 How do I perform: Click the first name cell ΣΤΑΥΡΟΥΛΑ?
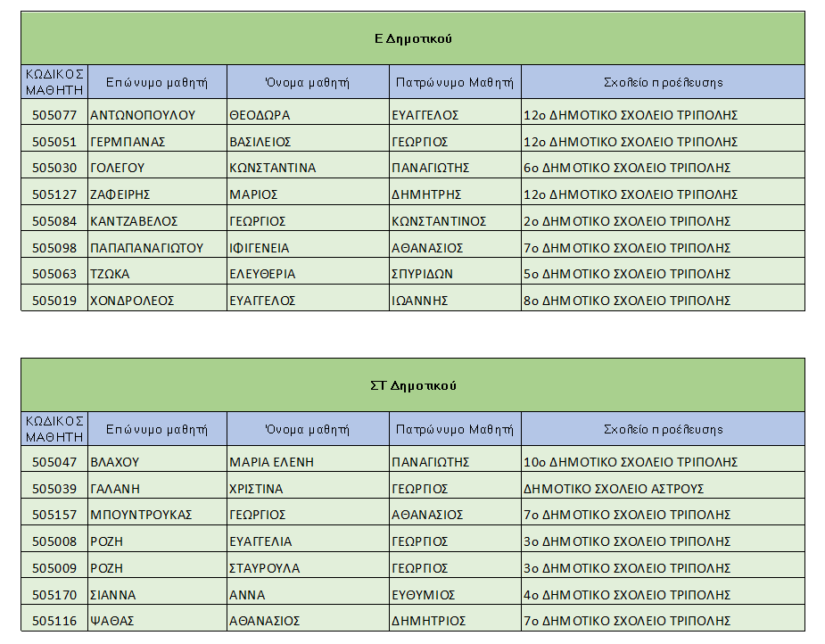(x=264, y=568)
